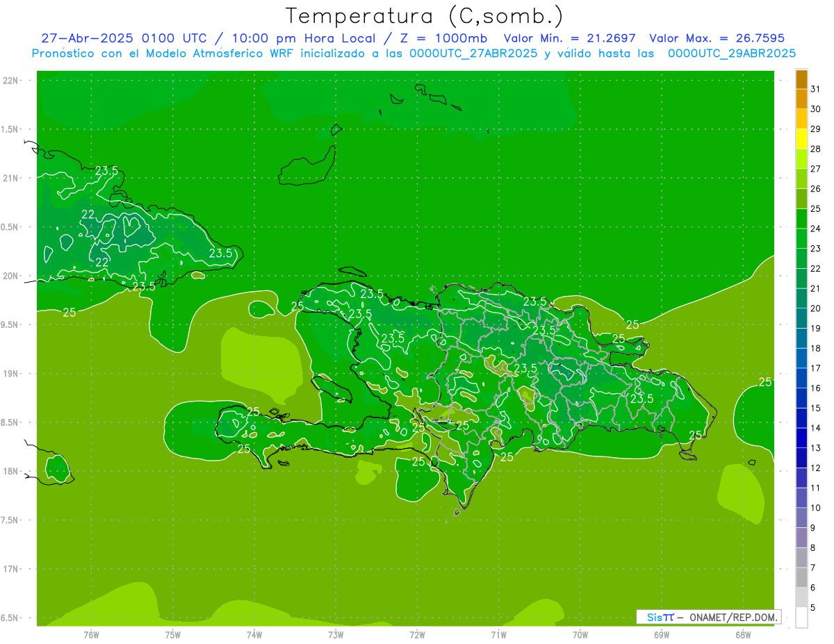Click the 71W longitude axis label

(498, 635)
